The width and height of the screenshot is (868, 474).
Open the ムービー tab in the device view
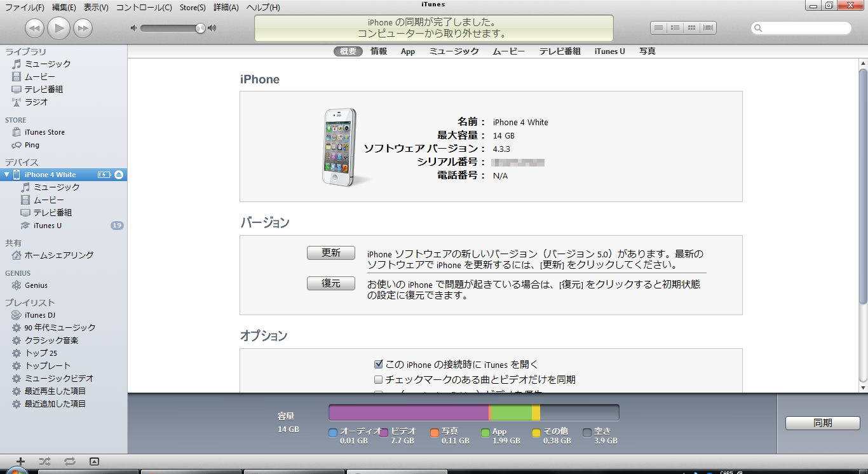[x=508, y=51]
